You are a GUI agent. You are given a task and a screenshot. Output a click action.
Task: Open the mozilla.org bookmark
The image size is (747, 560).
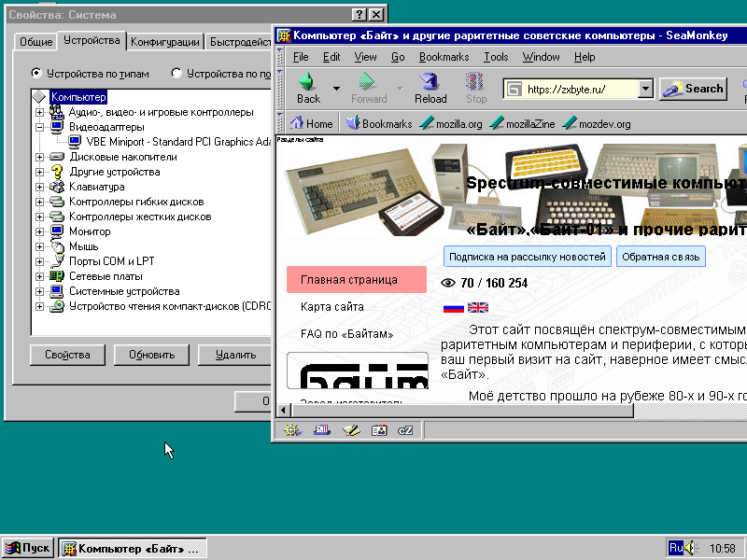[x=451, y=124]
